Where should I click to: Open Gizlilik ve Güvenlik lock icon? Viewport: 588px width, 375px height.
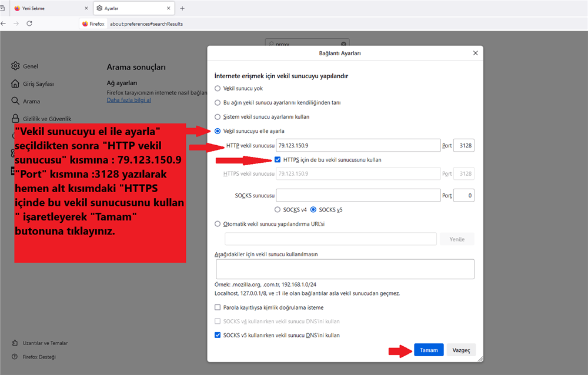pyautogui.click(x=16, y=118)
